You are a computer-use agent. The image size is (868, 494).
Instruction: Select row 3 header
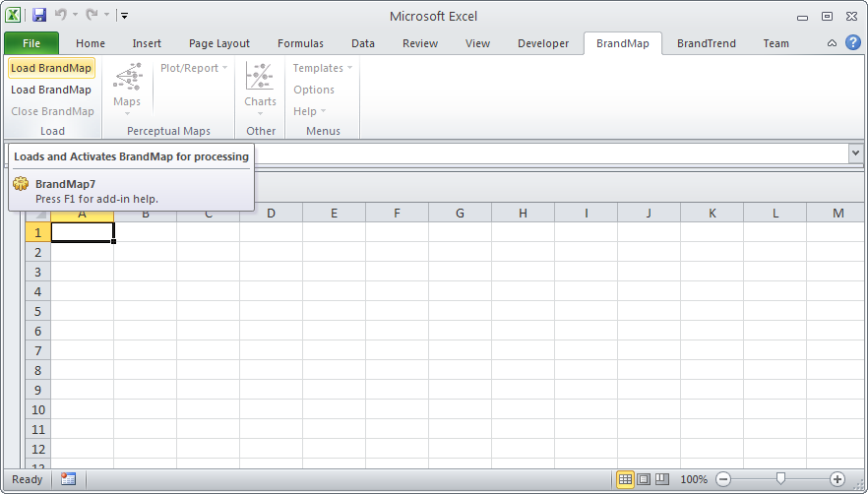(x=38, y=272)
